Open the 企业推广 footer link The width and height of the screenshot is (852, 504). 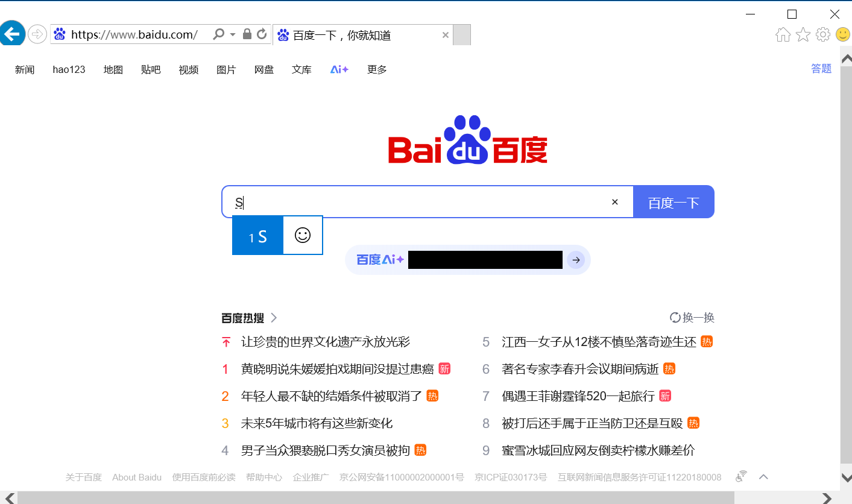pos(311,477)
